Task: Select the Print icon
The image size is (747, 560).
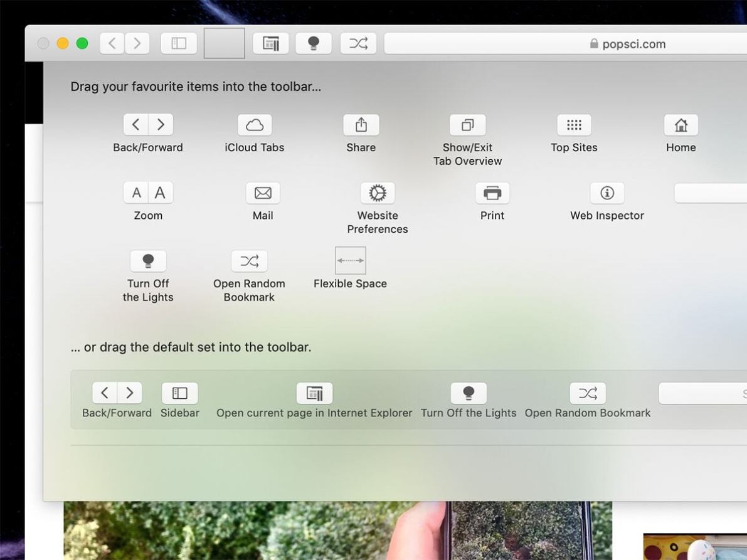Action: (x=492, y=193)
